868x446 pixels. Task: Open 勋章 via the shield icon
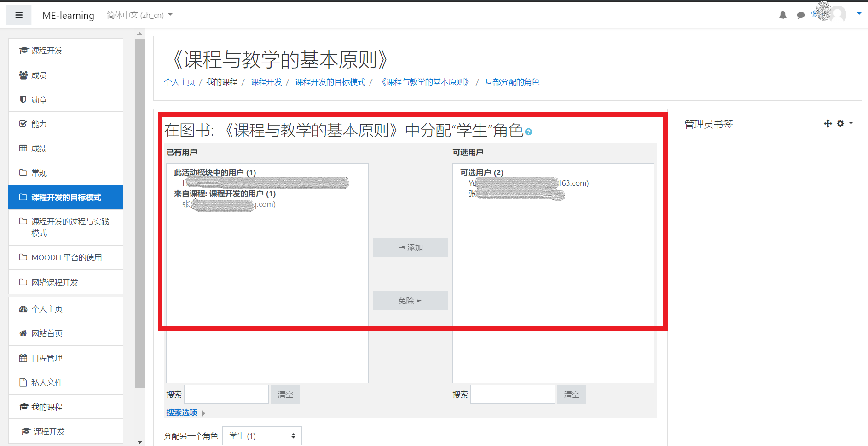[23, 99]
